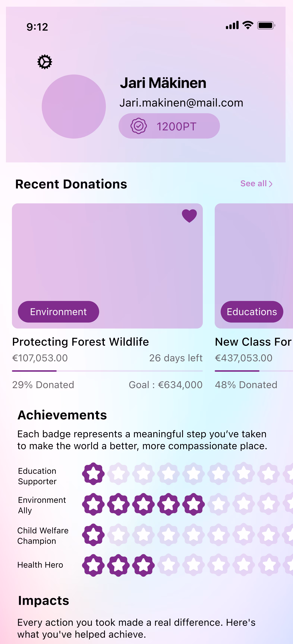Tap the second Environment Ally star badge
The image size is (293, 644).
(118, 504)
